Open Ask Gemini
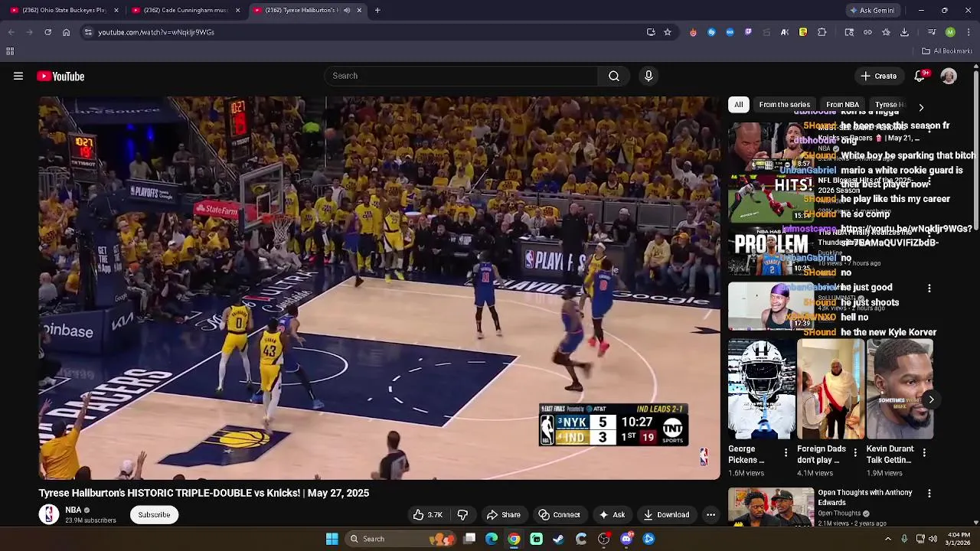The width and height of the screenshot is (980, 551). point(872,10)
